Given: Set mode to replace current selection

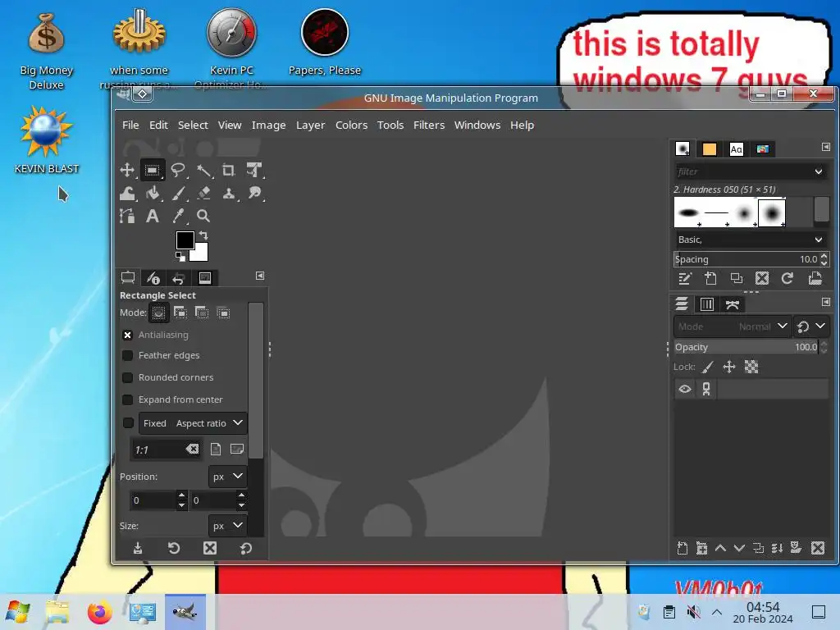Looking at the screenshot, I should point(158,313).
